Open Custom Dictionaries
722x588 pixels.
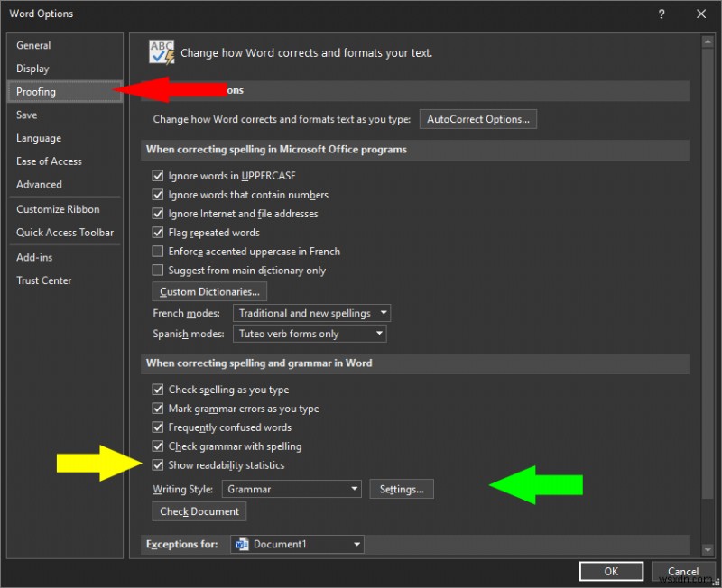(208, 291)
